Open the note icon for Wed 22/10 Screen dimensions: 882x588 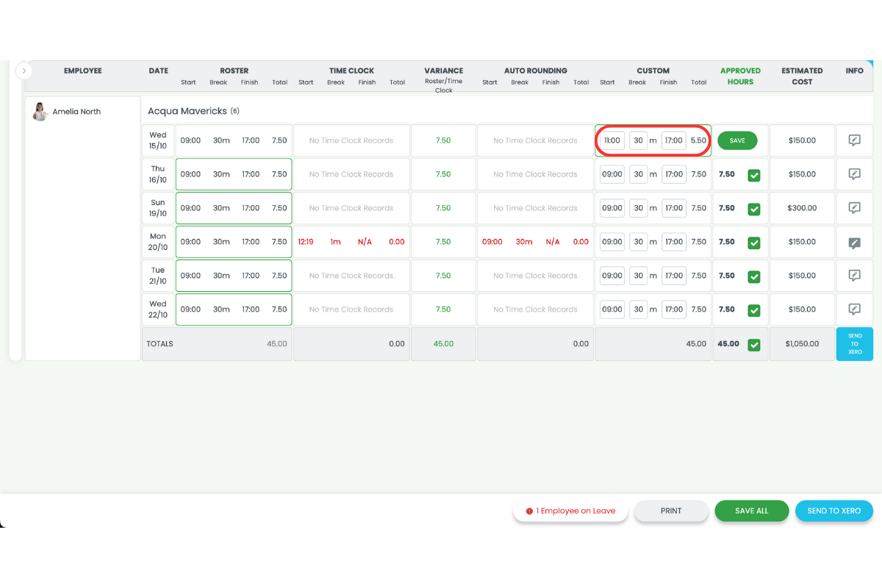coord(854,309)
